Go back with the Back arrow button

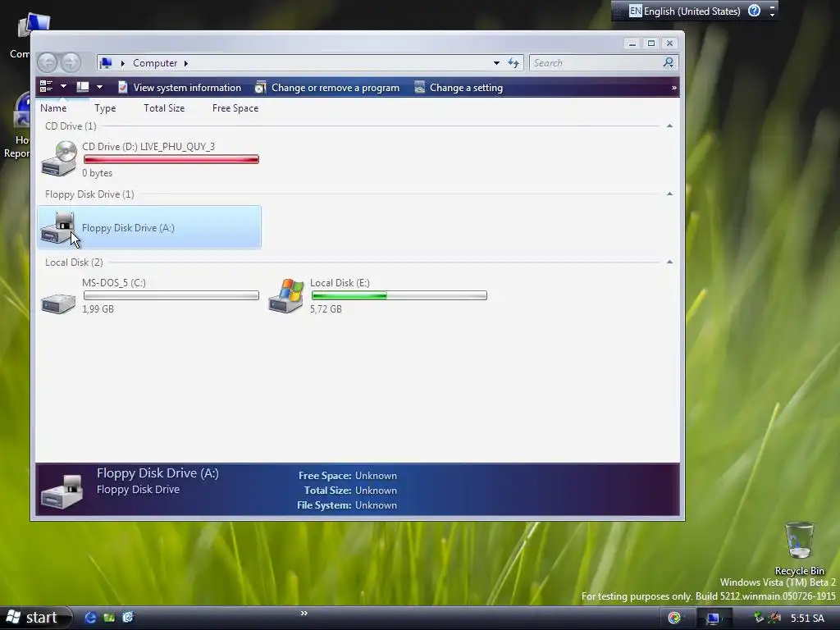click(x=47, y=62)
